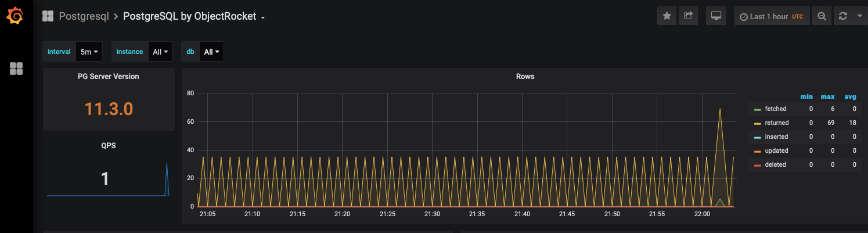Viewport: 868px width, 233px height.
Task: Change the returned series yellow color swatch
Action: point(757,123)
